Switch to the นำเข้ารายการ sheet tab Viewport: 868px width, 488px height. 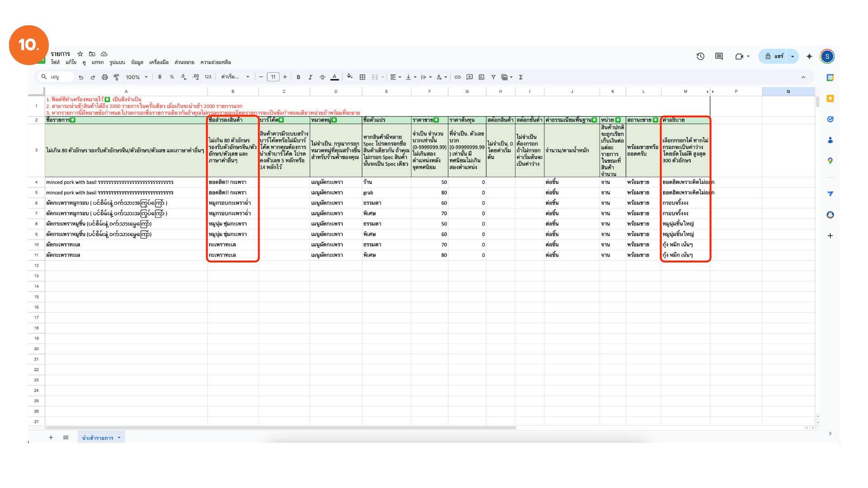98,438
